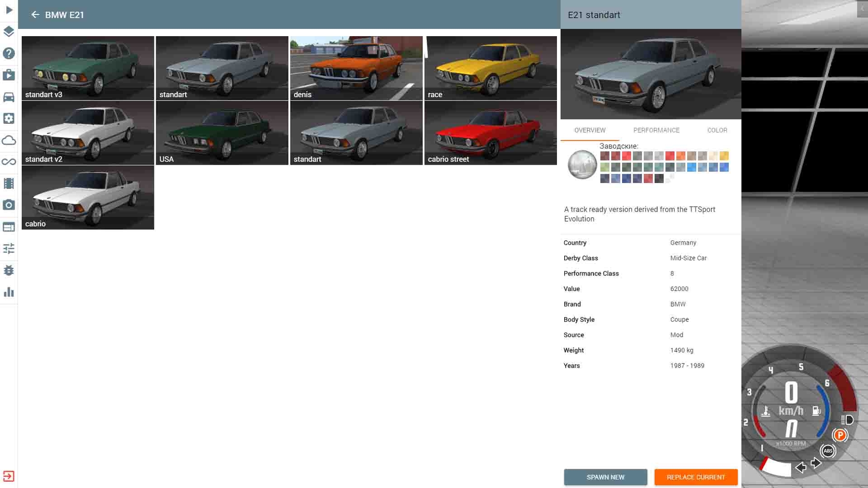
Task: Open the Vehicles car icon in sidebar
Action: [9, 97]
